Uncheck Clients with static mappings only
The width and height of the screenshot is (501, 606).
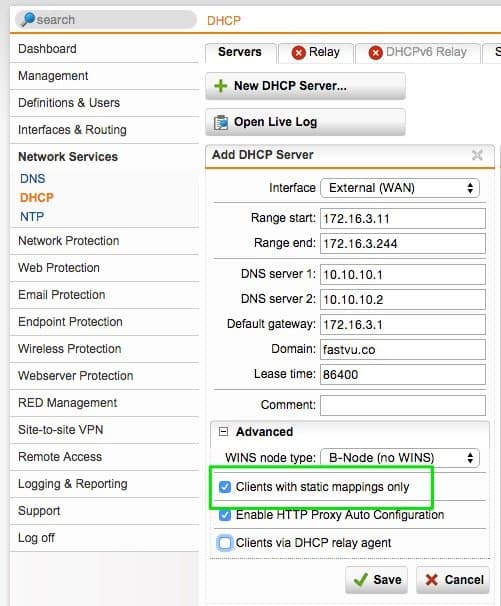pos(225,487)
